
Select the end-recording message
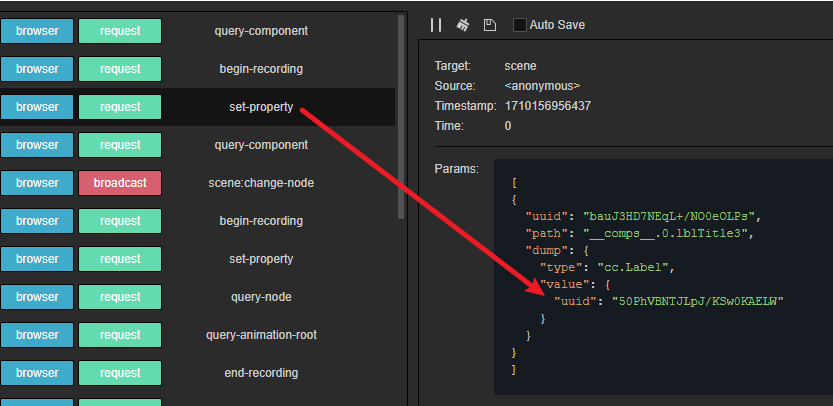pyautogui.click(x=261, y=373)
